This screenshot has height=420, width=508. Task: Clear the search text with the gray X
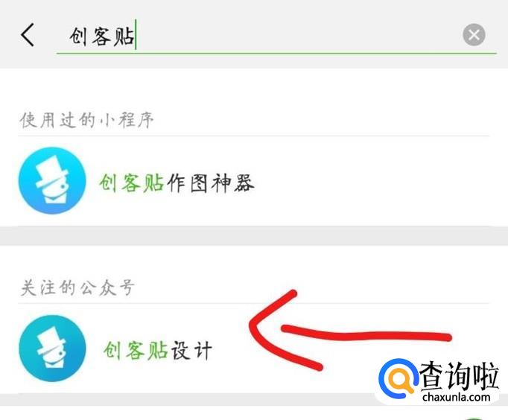tap(474, 35)
